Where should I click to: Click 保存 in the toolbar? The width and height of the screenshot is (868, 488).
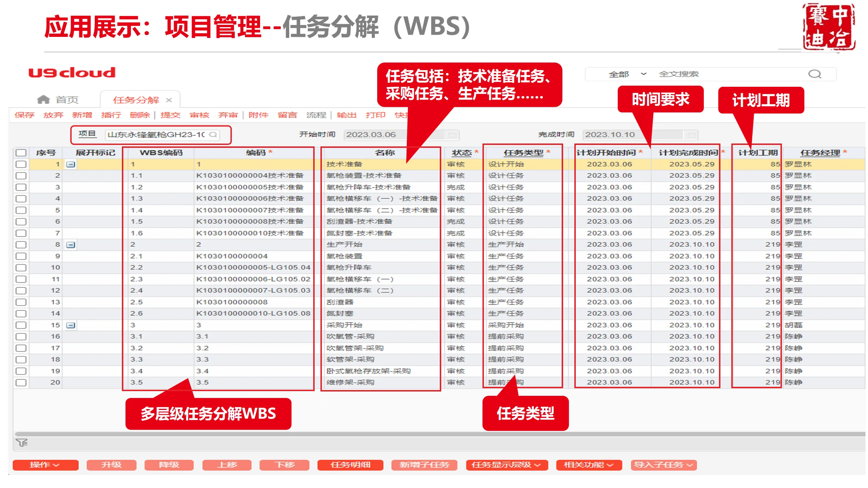tap(25, 115)
